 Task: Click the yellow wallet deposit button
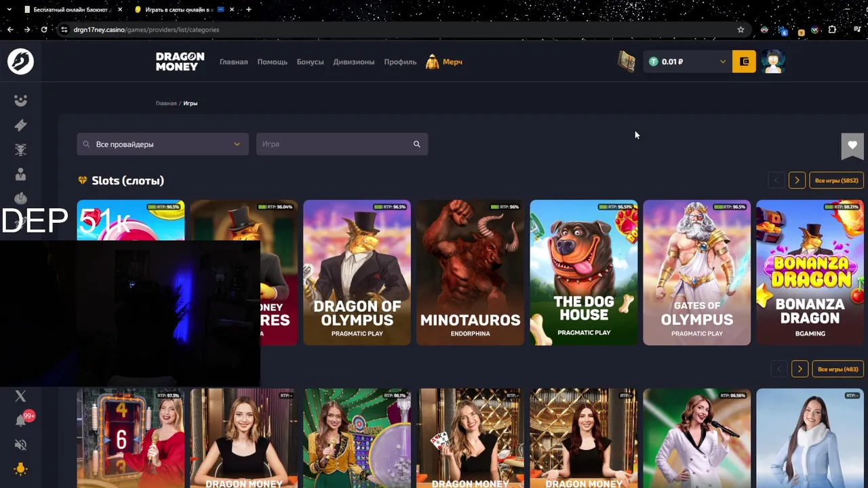tap(744, 62)
